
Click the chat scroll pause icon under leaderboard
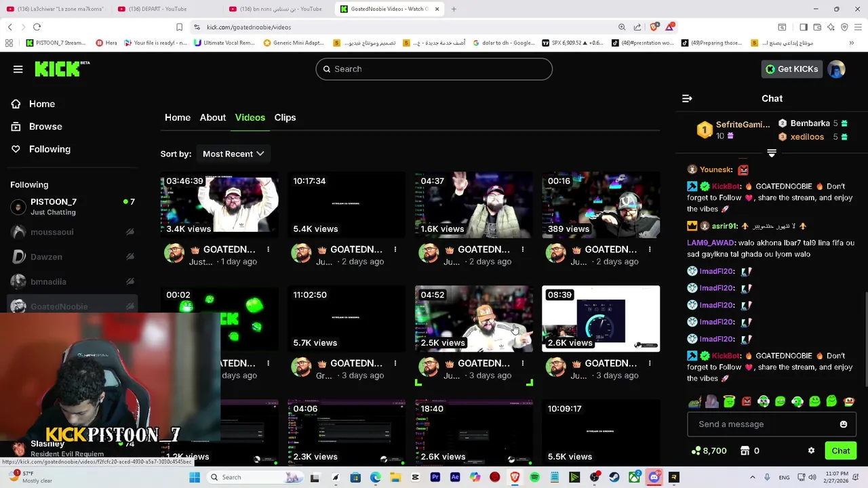click(x=772, y=153)
